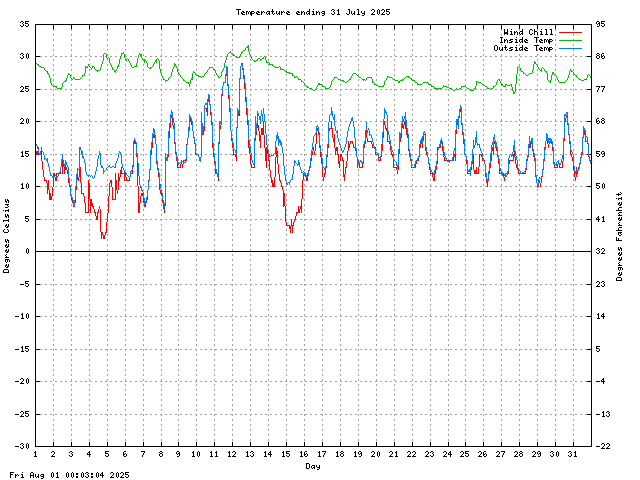This screenshot has height=480, width=640.
Task: Click the 86 value on the Fahrenheit axis
Action: (x=600, y=56)
